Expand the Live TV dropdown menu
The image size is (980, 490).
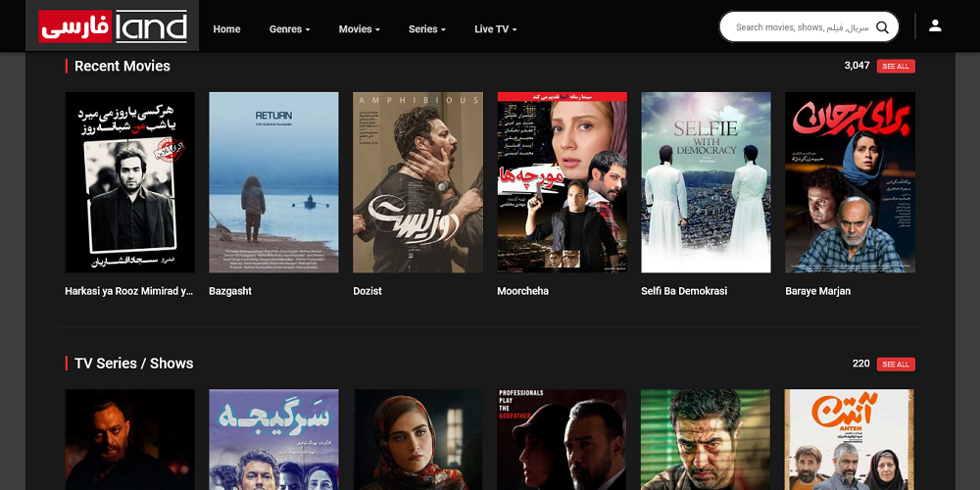(495, 28)
